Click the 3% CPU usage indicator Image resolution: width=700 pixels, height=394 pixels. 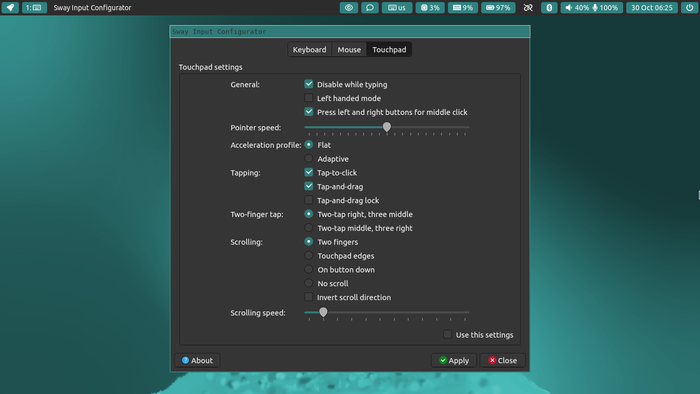(x=430, y=8)
